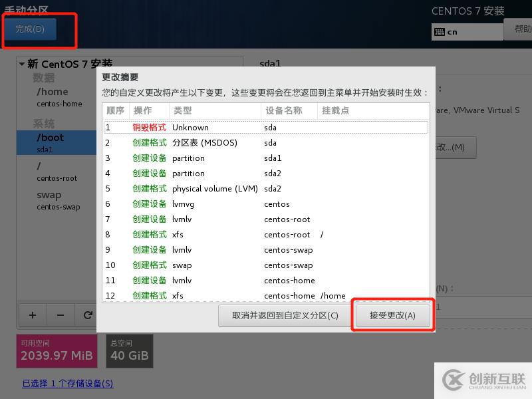Click the 可用空间 2039.97 MiB indicator

[57, 350]
